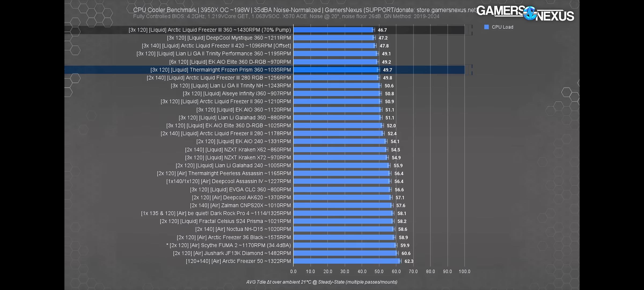This screenshot has height=290, width=644.
Task: Click the blue CPU Load legend swatch
Action: pyautogui.click(x=486, y=27)
